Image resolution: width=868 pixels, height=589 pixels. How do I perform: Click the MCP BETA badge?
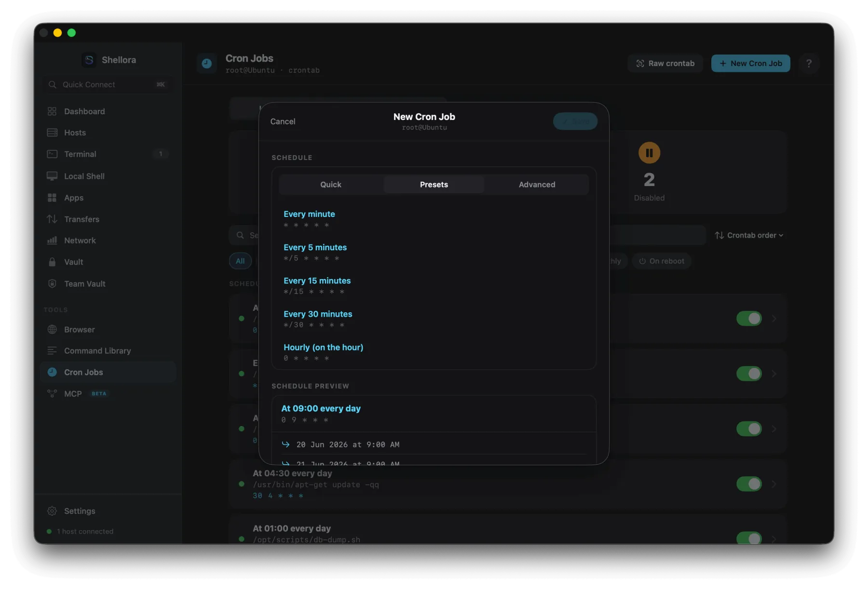click(99, 394)
